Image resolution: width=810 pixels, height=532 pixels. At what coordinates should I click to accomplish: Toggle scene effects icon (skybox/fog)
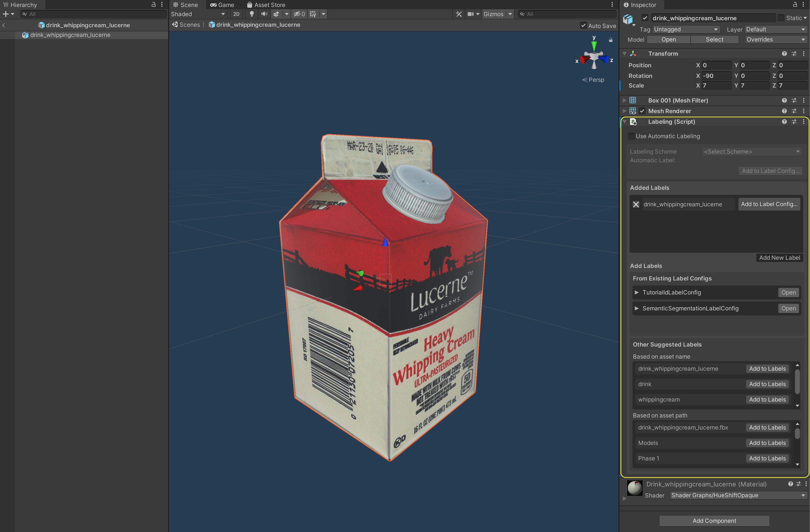[276, 14]
